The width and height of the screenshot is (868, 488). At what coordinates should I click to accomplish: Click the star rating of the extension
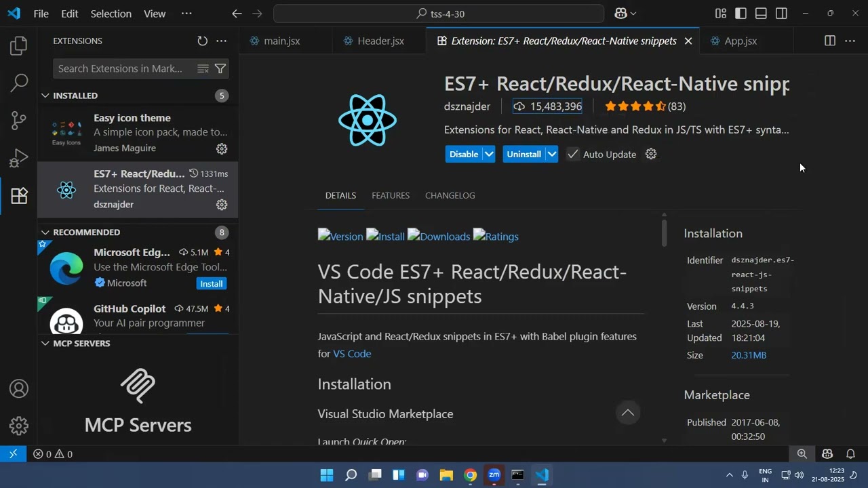click(x=644, y=106)
